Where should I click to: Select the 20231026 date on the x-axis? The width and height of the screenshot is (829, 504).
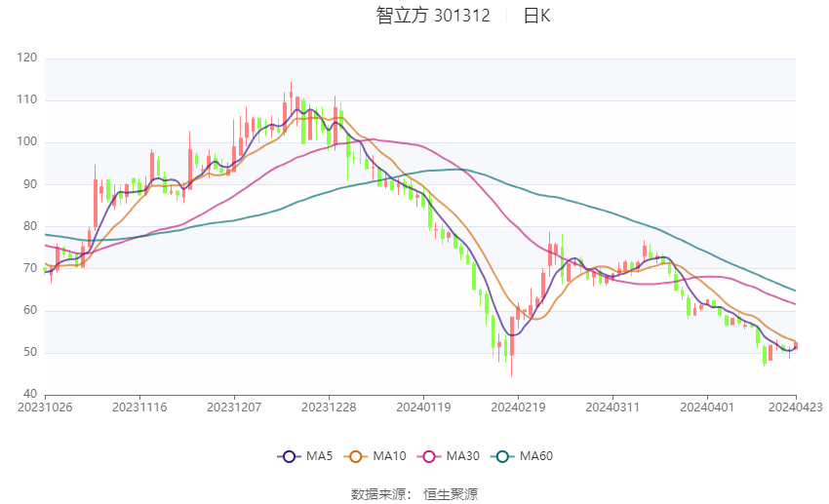(45, 406)
